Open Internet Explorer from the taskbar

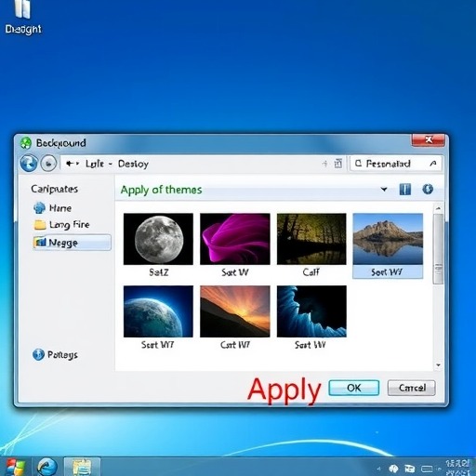click(47, 467)
